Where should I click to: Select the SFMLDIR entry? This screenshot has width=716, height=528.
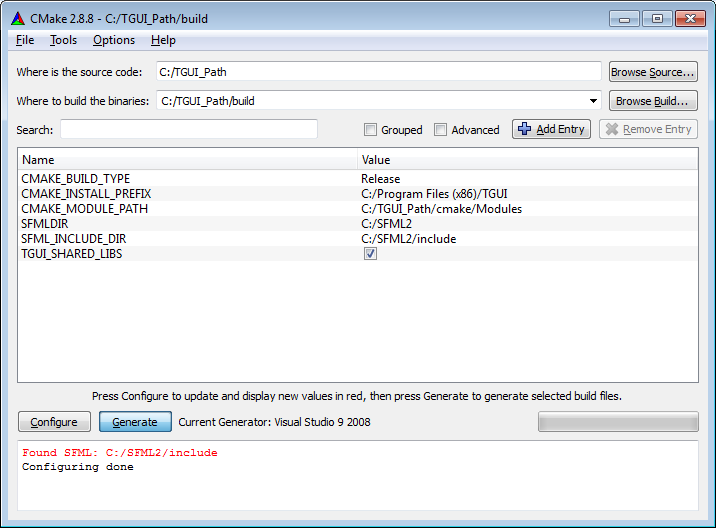(x=45, y=224)
